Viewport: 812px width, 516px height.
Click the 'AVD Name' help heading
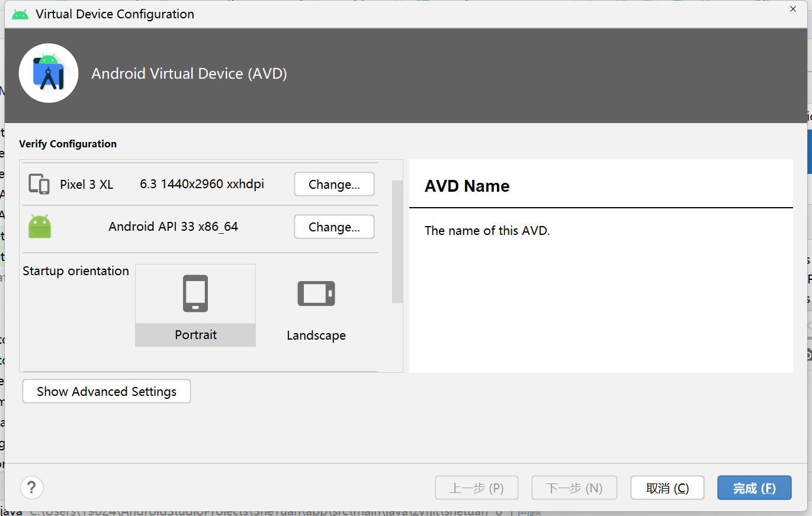coord(467,186)
